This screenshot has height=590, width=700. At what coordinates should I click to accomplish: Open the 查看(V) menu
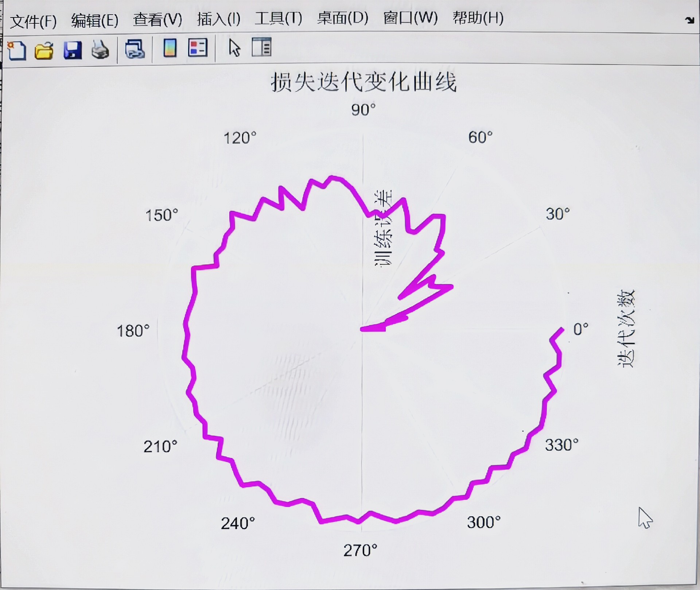click(x=157, y=19)
